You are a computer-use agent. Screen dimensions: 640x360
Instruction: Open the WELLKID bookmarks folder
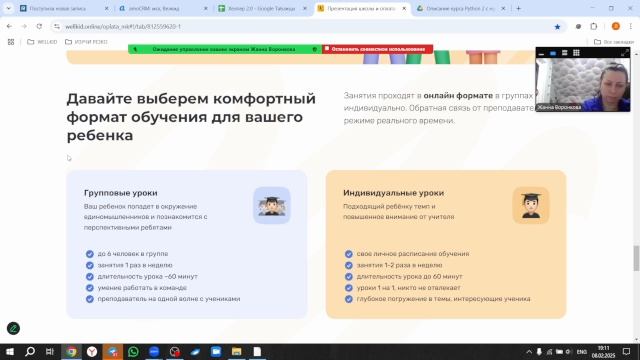coord(42,42)
